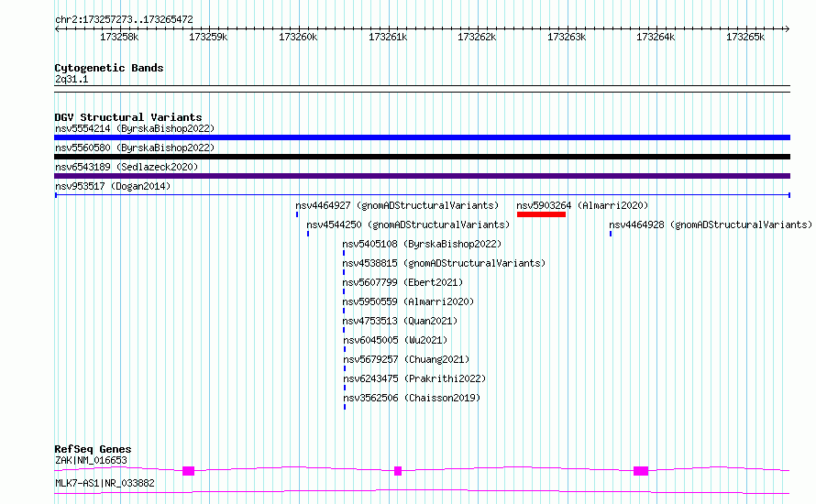Screen dimensions: 816x504
Task: Click the 173261k ruler label
Action: (x=388, y=37)
